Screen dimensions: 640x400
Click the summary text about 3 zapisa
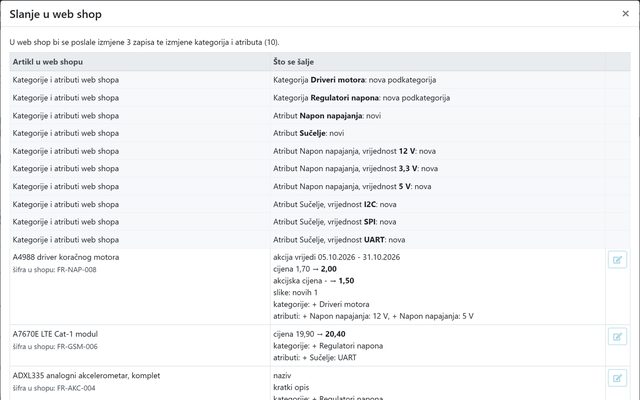tap(144, 42)
